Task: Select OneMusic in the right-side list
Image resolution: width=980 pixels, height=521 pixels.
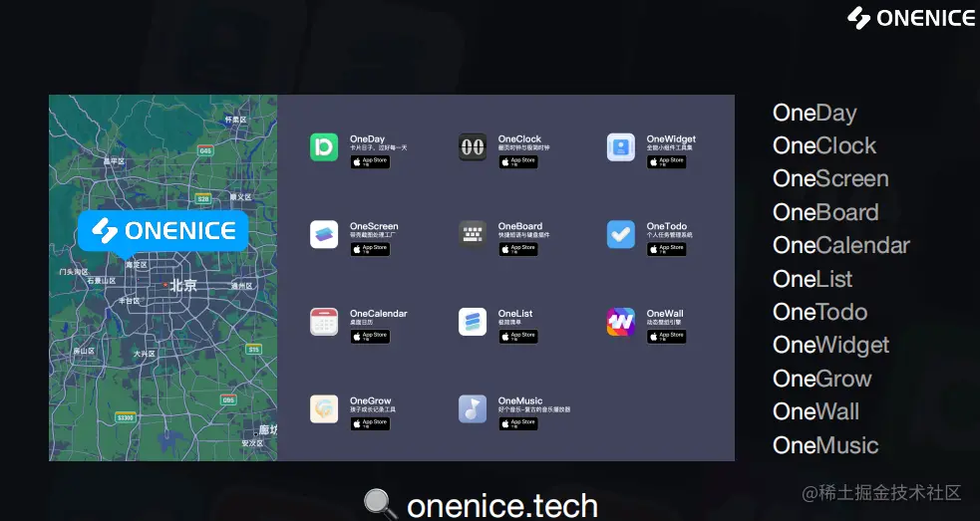Action: point(825,445)
